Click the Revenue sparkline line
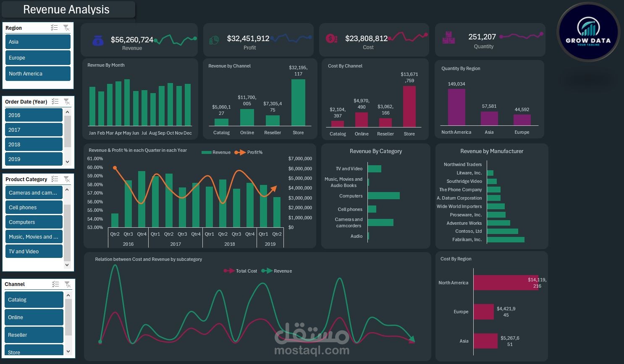 point(175,40)
